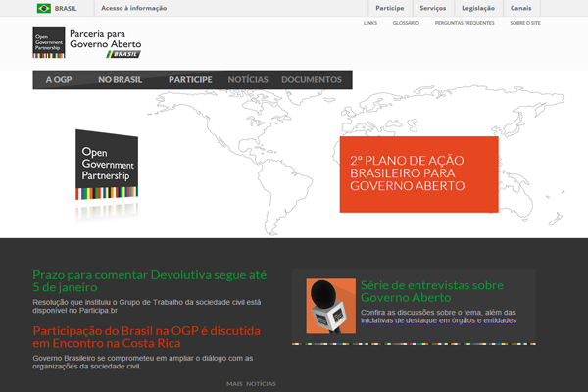The height and width of the screenshot is (392, 588).
Task: Open the Prazo para comentar Devolutiva headline
Action: point(148,281)
